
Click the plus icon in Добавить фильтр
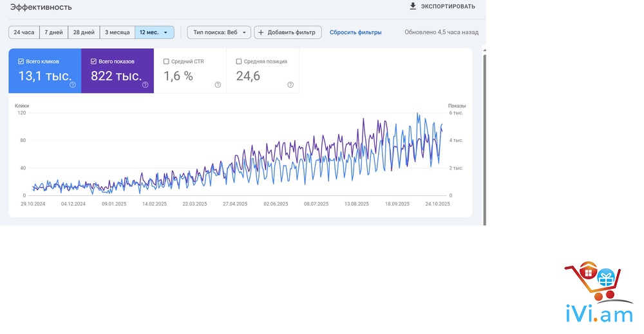[x=261, y=32]
